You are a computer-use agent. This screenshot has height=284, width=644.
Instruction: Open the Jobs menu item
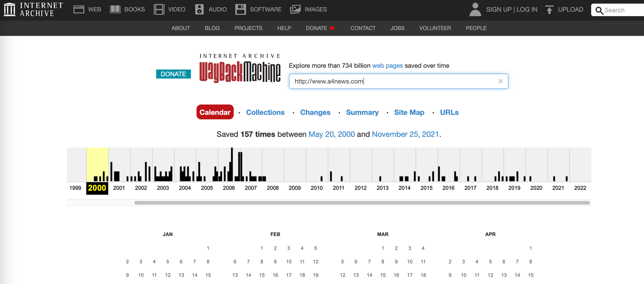pos(397,28)
